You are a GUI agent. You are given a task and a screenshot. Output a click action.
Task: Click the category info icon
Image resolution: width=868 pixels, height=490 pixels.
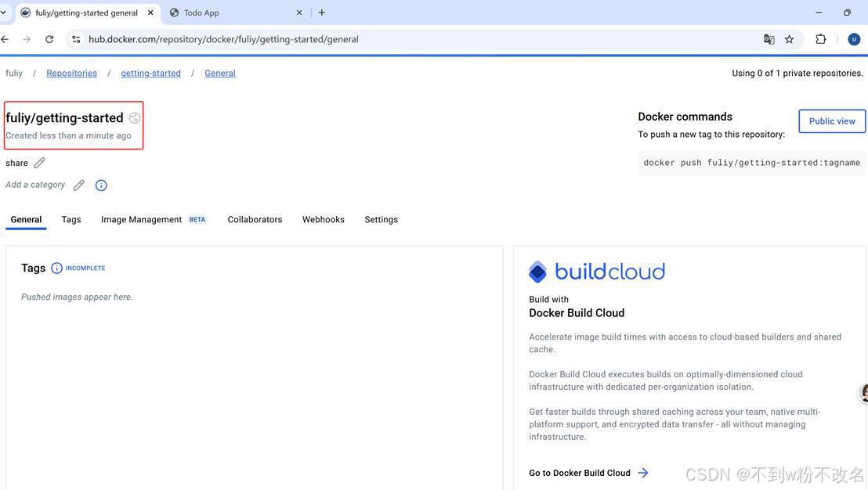click(101, 186)
